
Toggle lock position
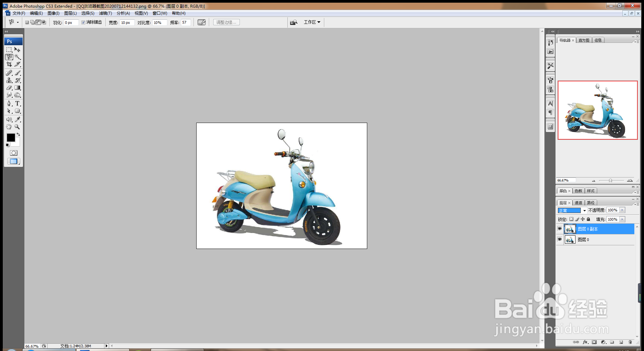582,219
